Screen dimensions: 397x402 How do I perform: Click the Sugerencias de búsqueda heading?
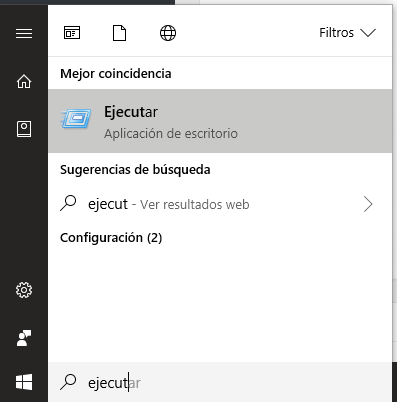[x=135, y=170]
